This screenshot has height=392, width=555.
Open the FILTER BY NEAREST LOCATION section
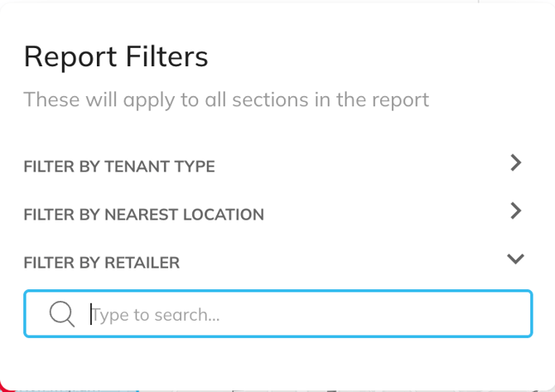pos(144,215)
